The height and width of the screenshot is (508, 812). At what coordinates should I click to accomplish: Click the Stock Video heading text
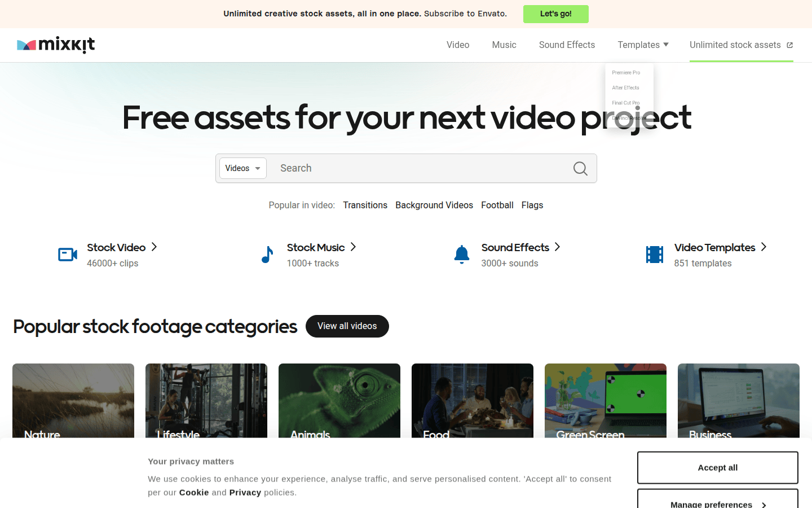(x=116, y=247)
